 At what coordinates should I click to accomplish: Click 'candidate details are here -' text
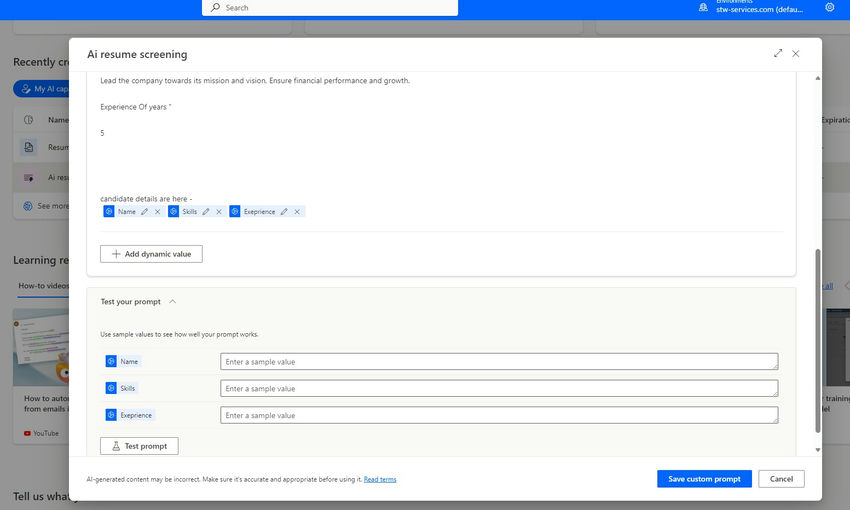point(146,199)
